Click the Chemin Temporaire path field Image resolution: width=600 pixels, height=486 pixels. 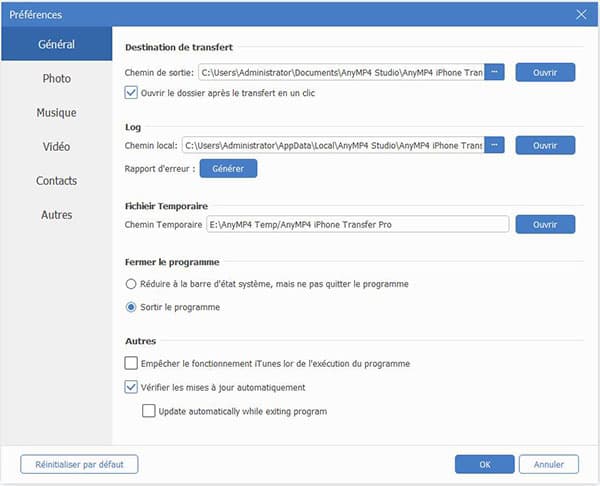[x=357, y=225]
